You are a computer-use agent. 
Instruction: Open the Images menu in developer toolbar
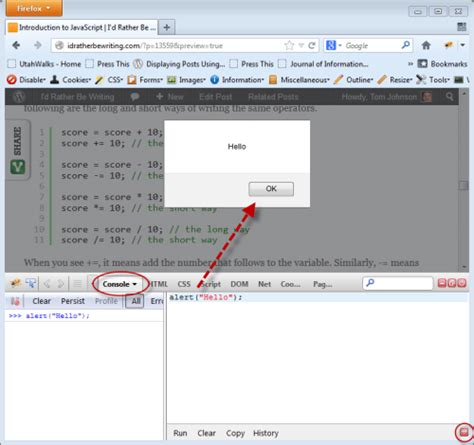tap(187, 80)
